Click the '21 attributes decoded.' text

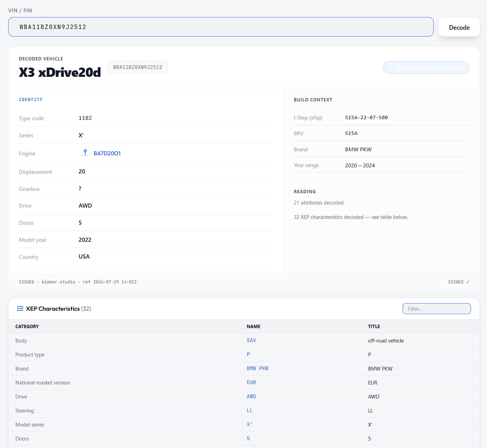(x=319, y=203)
